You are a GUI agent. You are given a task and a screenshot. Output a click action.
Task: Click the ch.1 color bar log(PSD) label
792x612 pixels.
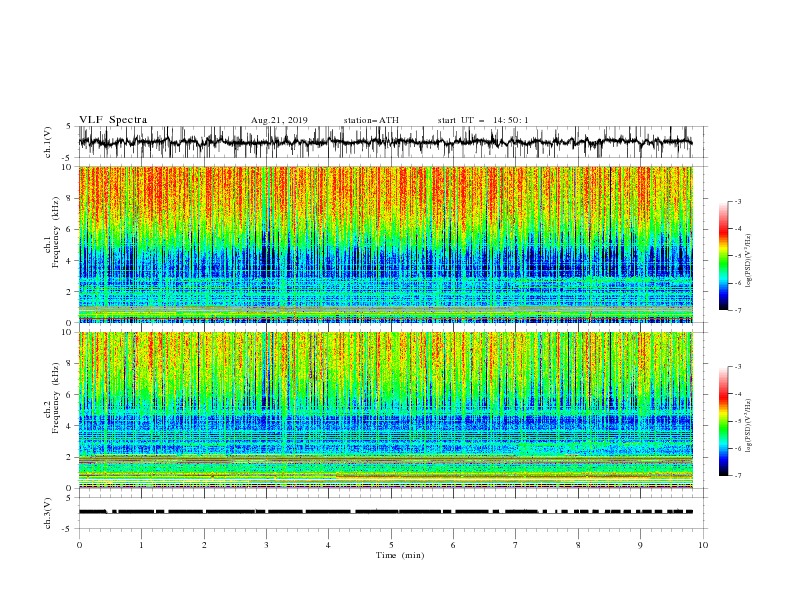coord(748,260)
